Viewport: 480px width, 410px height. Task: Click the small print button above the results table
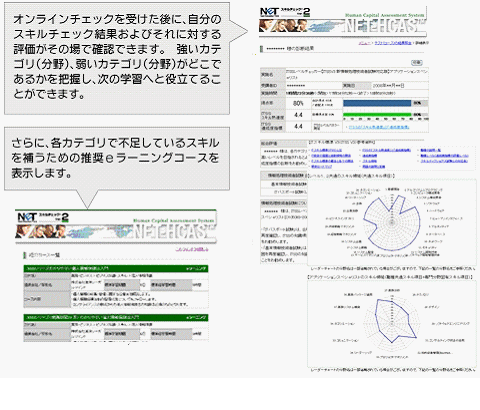(x=416, y=62)
